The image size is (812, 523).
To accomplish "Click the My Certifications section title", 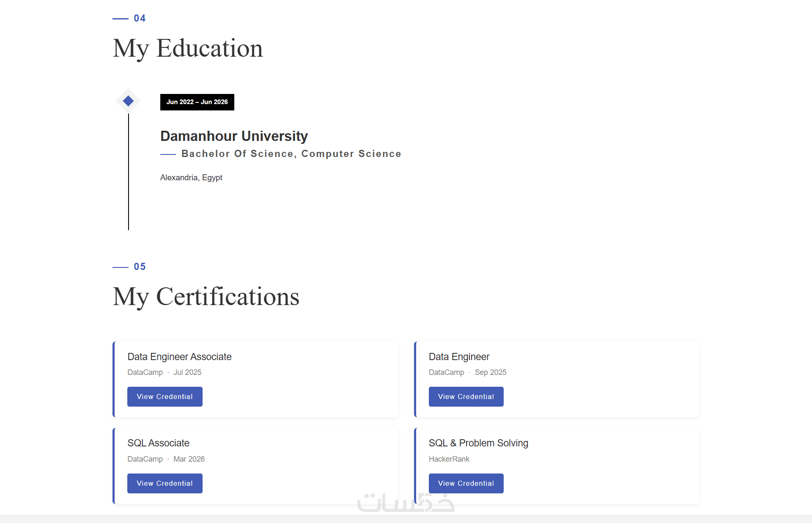I will (x=206, y=296).
